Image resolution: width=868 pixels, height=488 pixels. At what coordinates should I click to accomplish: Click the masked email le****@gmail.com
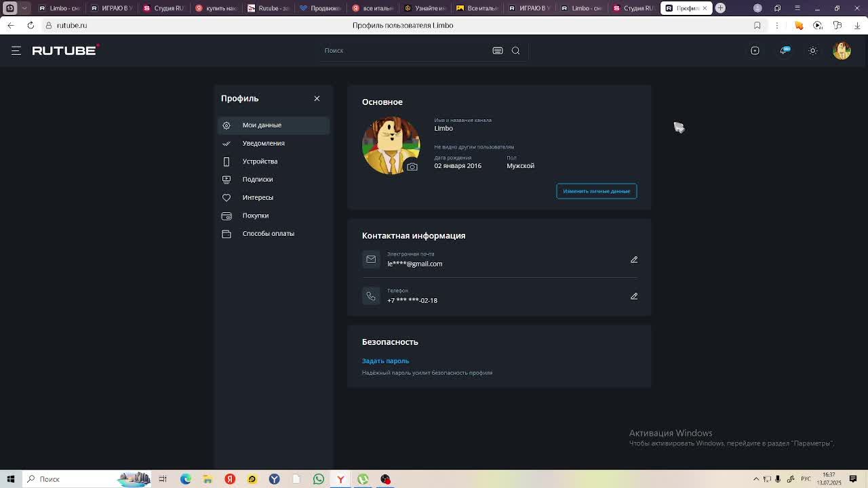[x=415, y=264]
